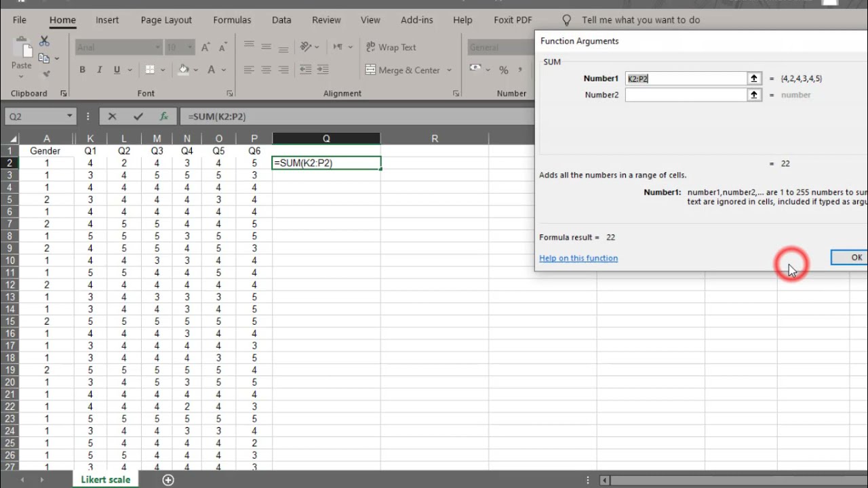Select column header Q
Screen dimensions: 868x488
326,138
